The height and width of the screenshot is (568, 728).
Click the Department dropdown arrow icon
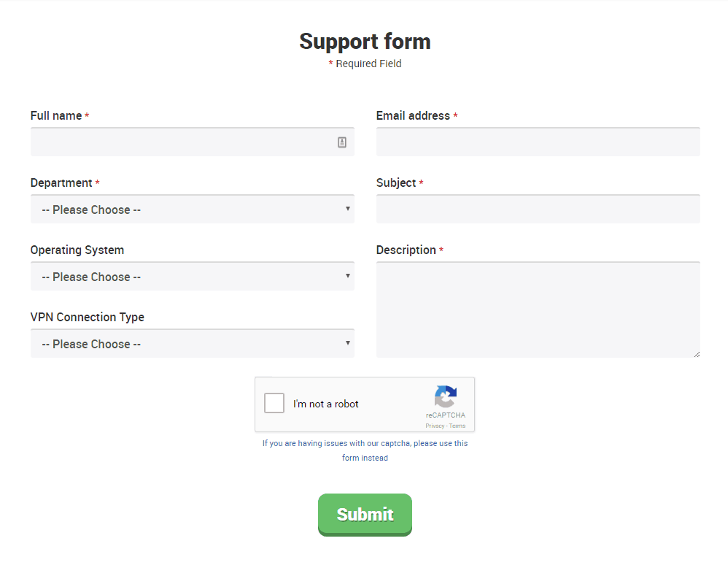[x=348, y=209]
